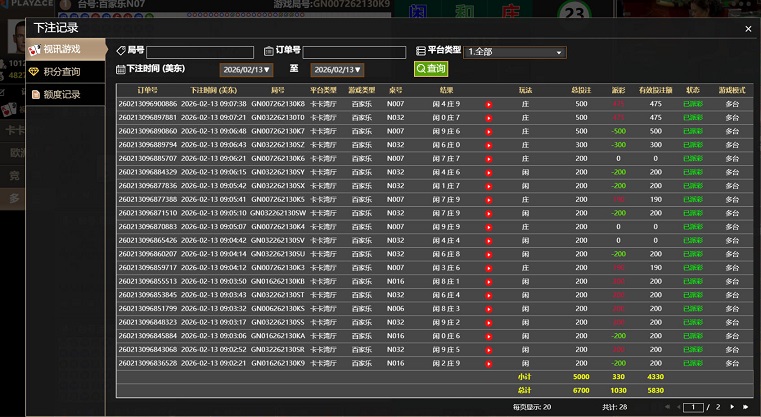This screenshot has width=761, height=417.
Task: Switch to the 额度记录 tab
Action: click(x=61, y=94)
